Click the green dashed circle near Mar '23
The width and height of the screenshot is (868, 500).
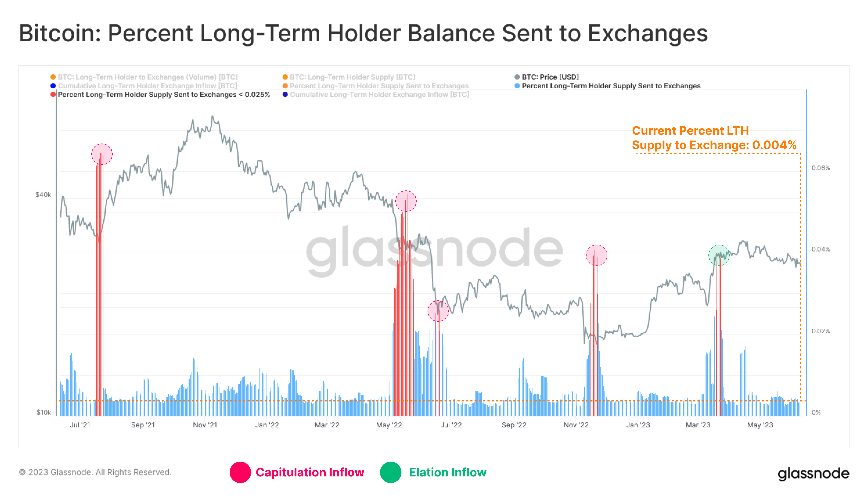coord(719,255)
